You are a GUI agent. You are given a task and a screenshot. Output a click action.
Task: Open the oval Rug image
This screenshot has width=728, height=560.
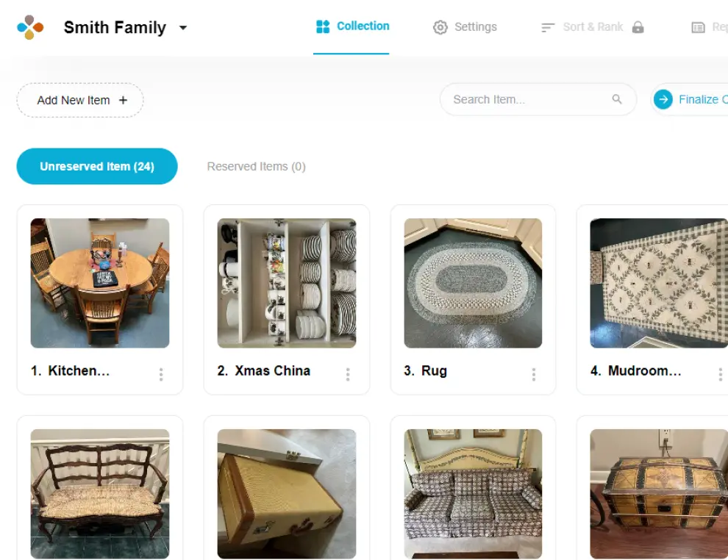point(473,283)
